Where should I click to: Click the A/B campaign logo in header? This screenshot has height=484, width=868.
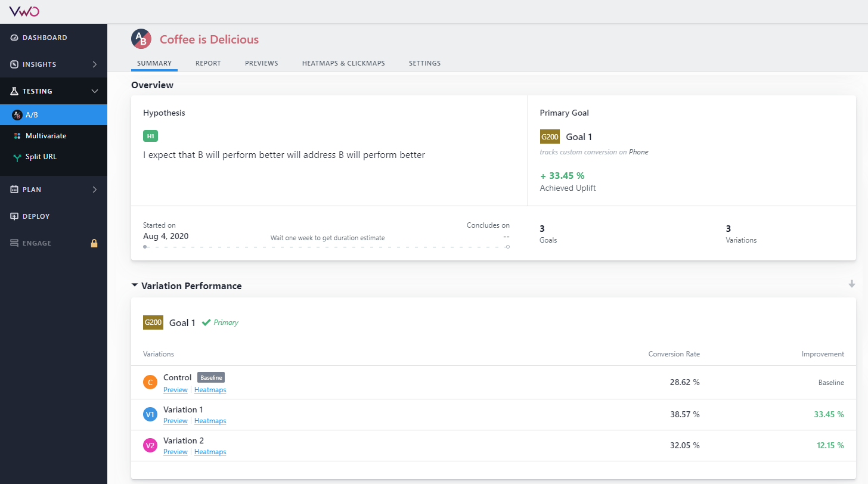(141, 39)
